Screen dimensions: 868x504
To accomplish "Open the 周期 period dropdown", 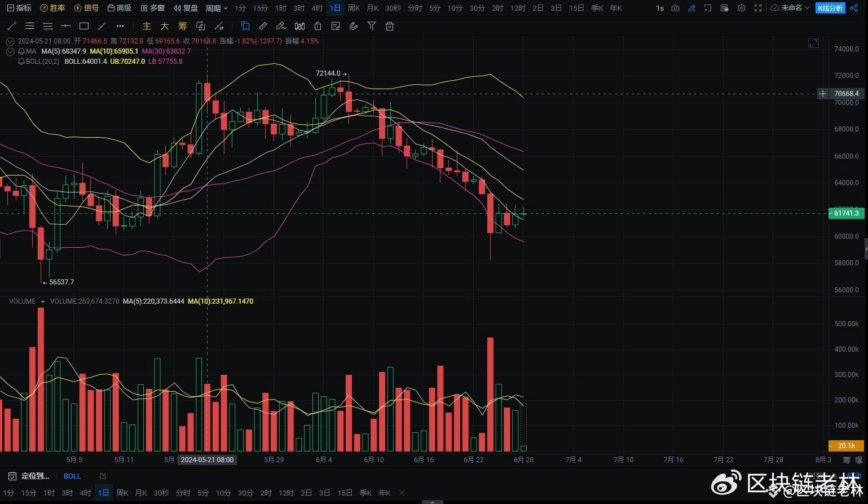I will pyautogui.click(x=217, y=8).
